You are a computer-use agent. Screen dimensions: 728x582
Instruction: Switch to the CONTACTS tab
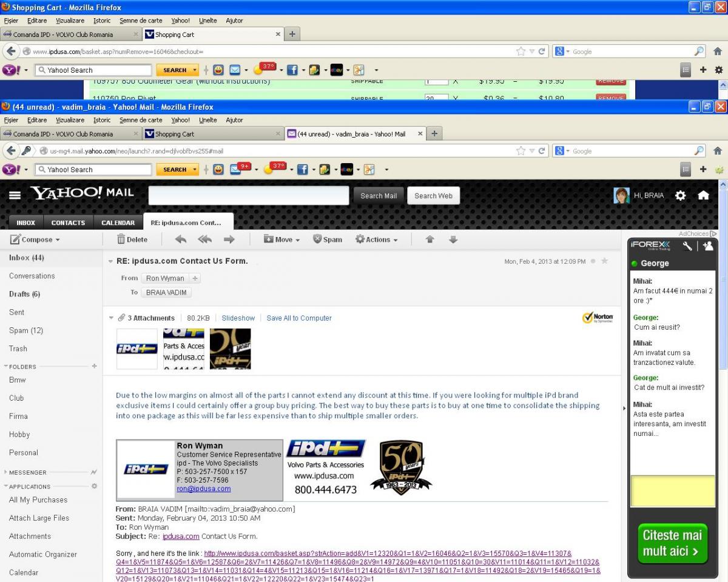point(68,222)
